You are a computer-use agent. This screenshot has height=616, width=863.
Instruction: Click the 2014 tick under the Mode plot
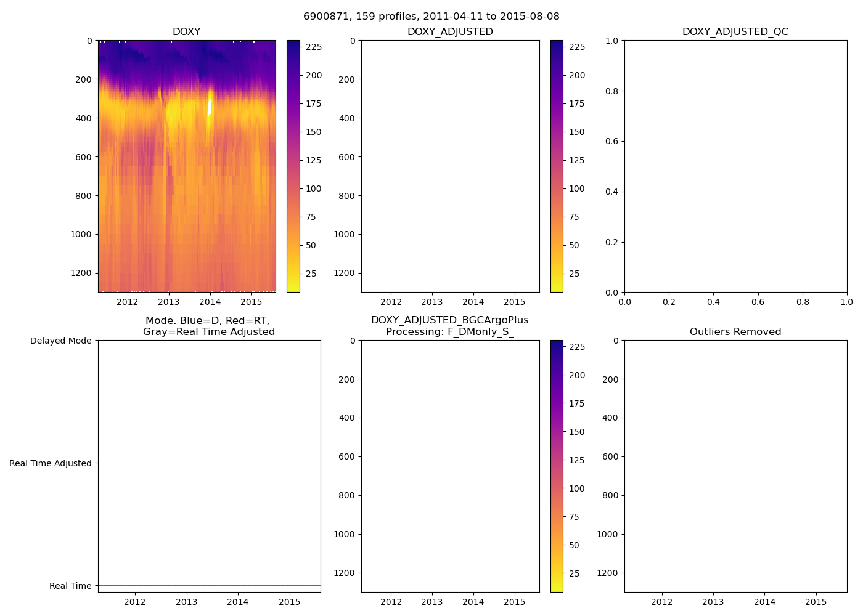238,602
